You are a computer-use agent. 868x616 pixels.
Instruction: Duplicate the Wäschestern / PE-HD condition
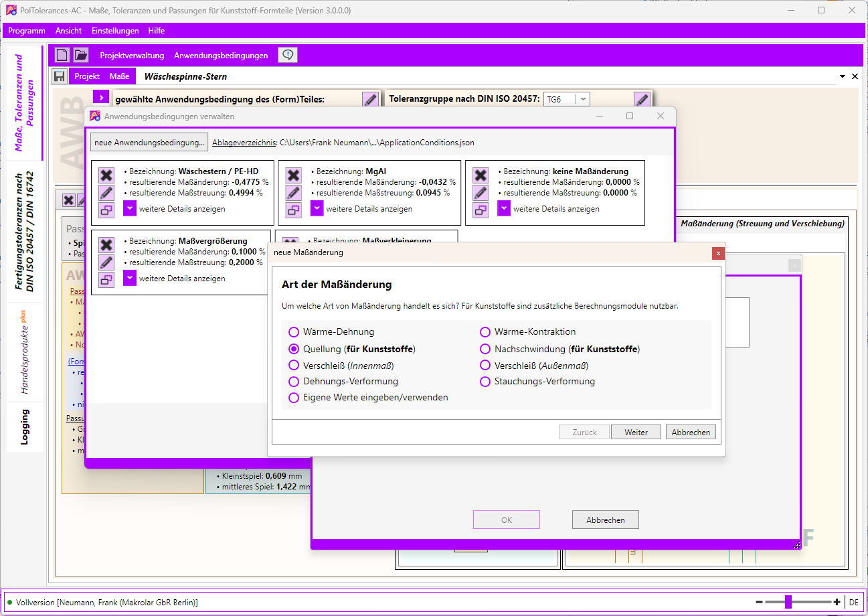click(x=106, y=210)
